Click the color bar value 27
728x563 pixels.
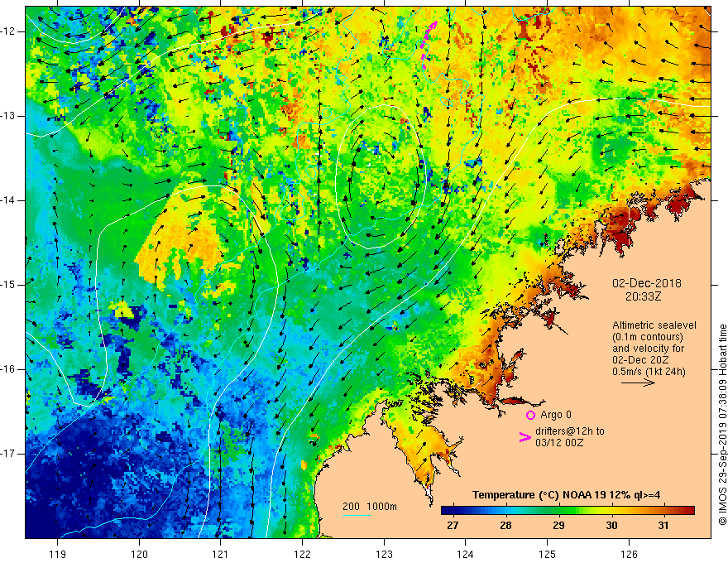pyautogui.click(x=453, y=526)
